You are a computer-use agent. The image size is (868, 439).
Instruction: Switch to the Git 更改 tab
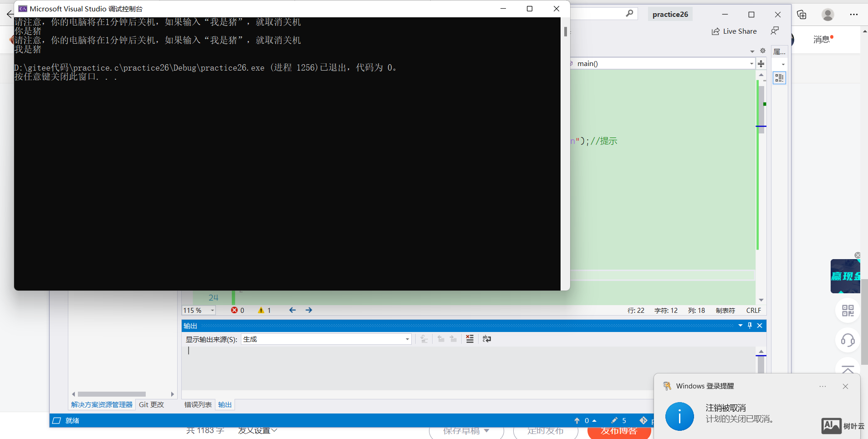tap(151, 405)
